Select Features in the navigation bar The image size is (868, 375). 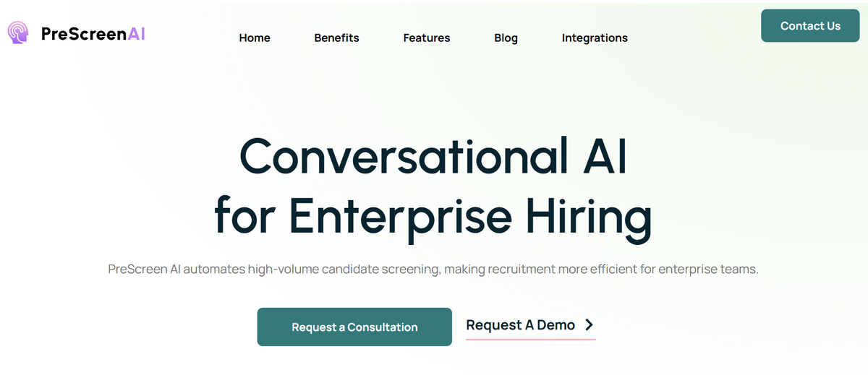427,38
